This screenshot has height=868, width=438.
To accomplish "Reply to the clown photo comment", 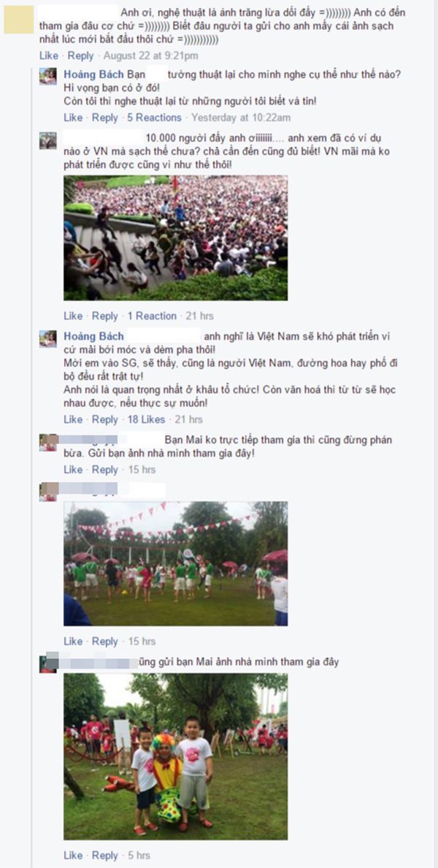I will click(x=105, y=856).
